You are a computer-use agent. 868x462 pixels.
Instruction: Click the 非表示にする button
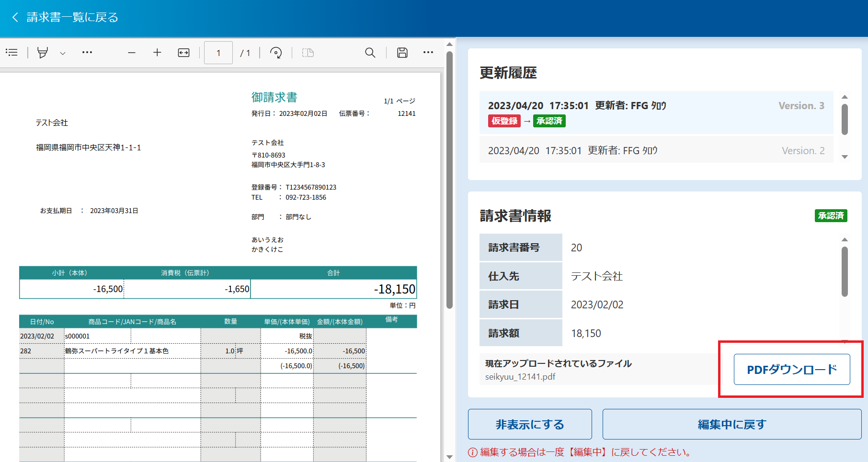[x=530, y=424]
